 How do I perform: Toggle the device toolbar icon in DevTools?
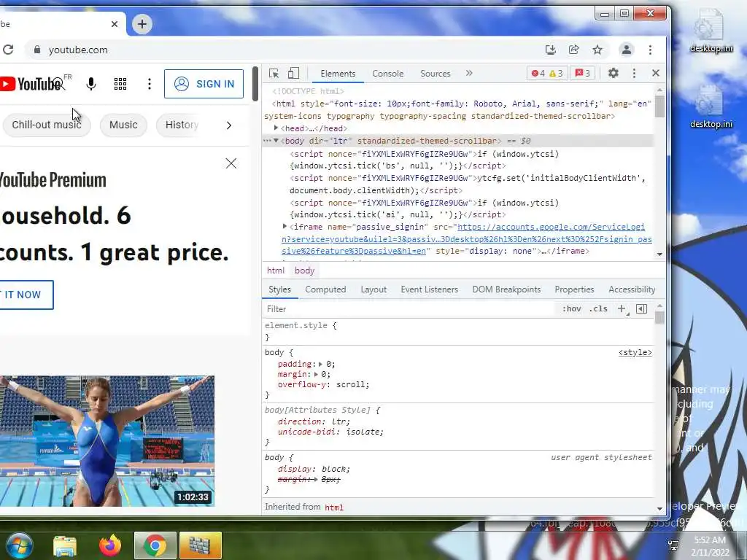click(x=293, y=74)
